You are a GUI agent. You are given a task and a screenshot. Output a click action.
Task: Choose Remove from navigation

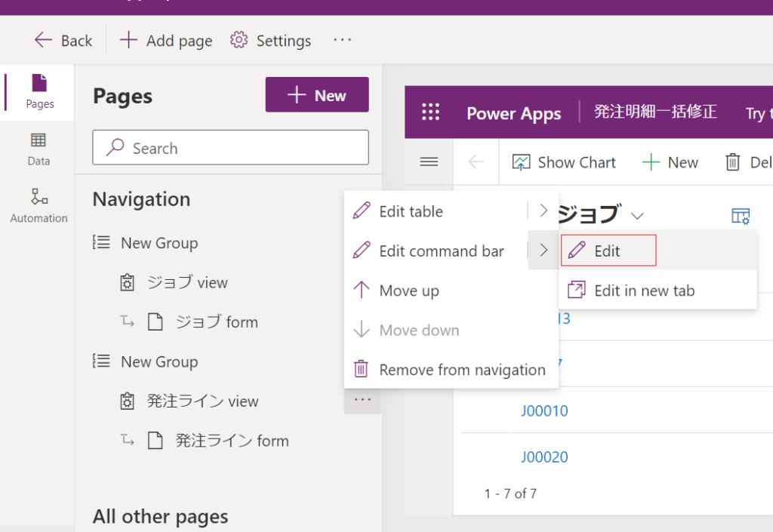[x=462, y=370]
